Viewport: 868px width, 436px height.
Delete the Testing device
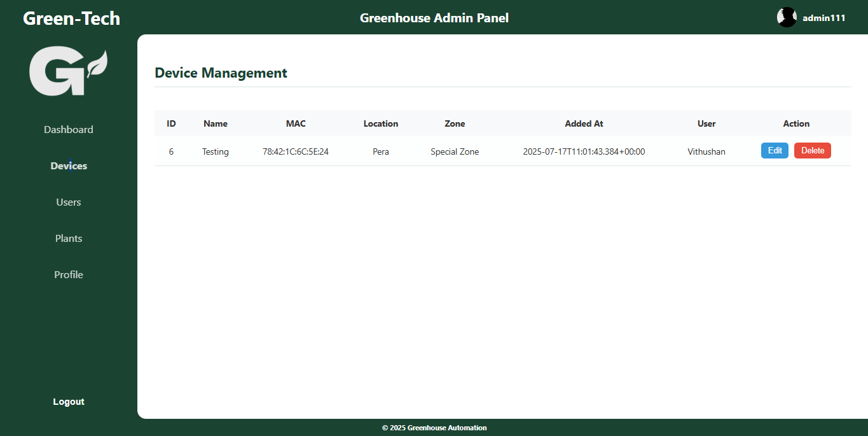click(812, 150)
